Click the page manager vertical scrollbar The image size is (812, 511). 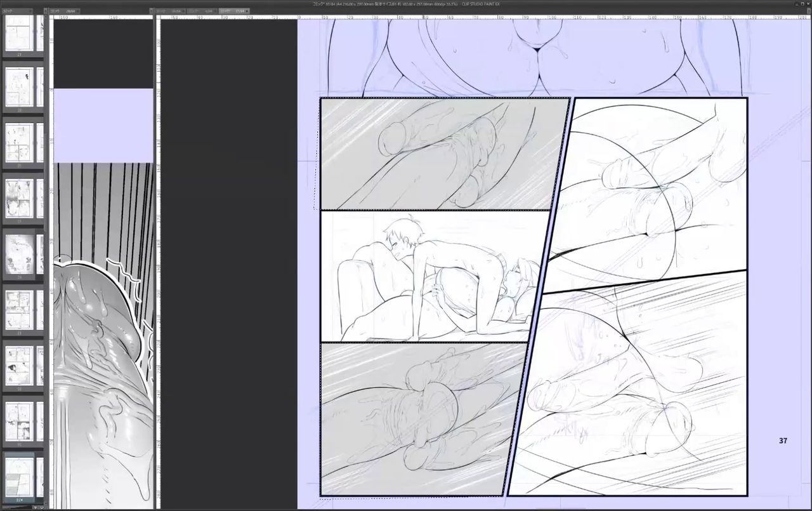[46, 190]
